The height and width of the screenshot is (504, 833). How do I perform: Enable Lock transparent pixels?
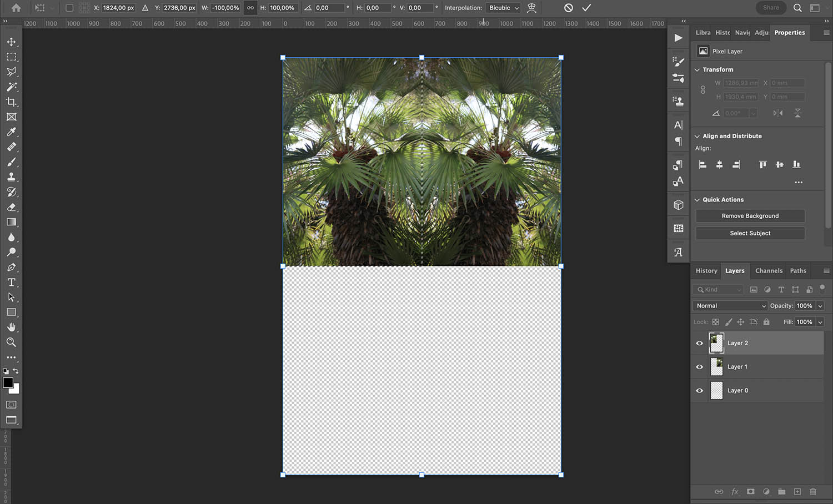(715, 322)
